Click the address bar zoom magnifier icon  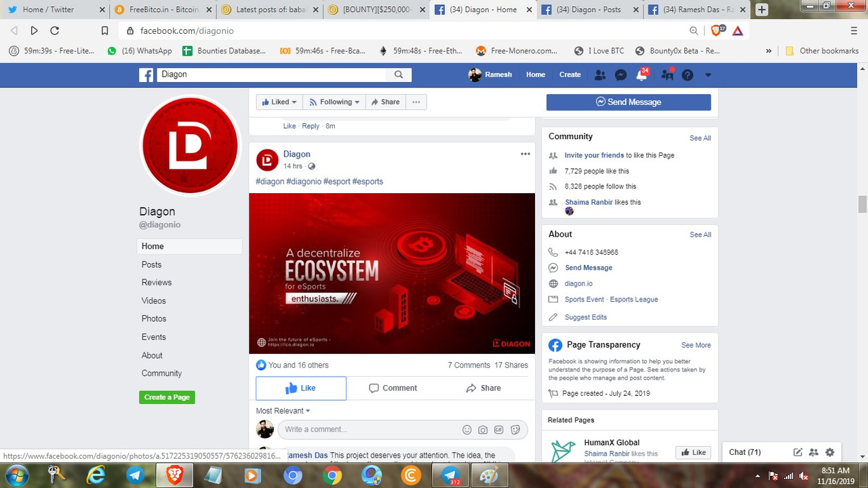[x=694, y=30]
